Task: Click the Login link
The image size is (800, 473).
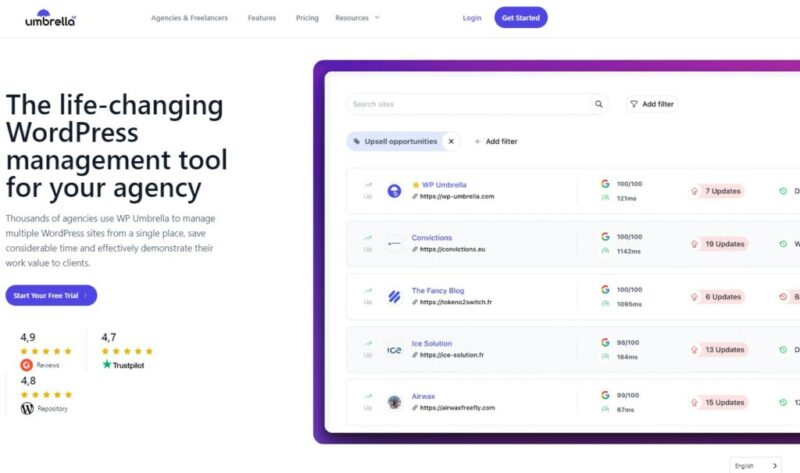Action: click(x=472, y=18)
